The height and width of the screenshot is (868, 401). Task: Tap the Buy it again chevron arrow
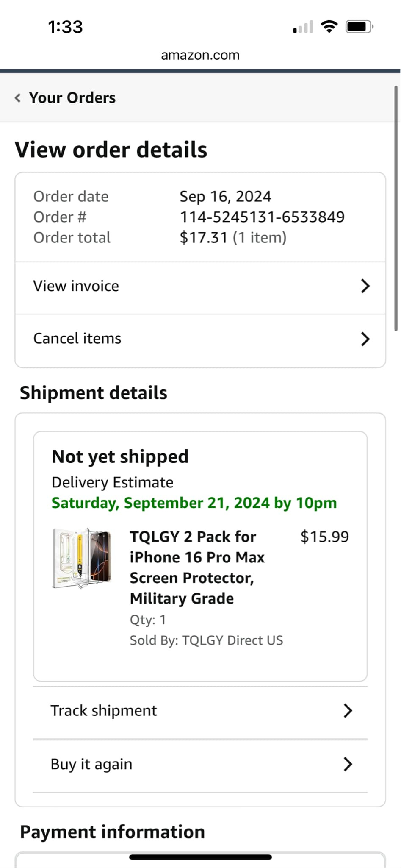[x=348, y=764]
